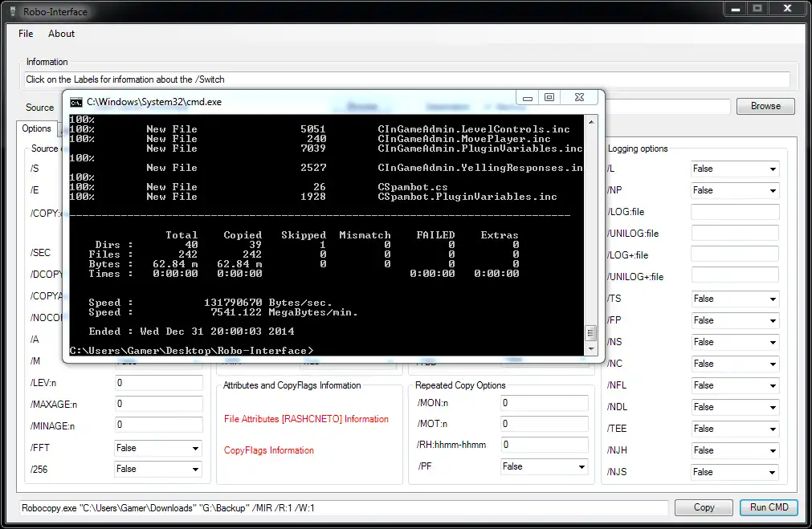Expand the /TS dropdown
Viewport: 812px width, 529px height.
[735, 299]
